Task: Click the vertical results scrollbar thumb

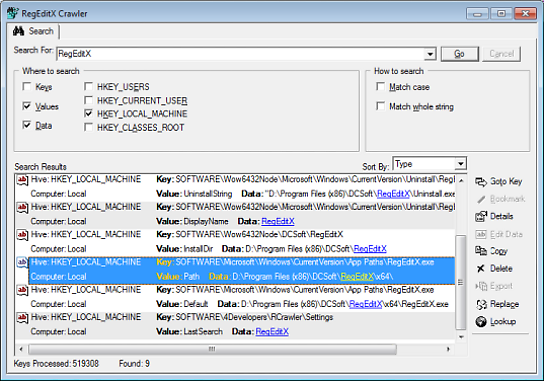Action: click(461, 282)
